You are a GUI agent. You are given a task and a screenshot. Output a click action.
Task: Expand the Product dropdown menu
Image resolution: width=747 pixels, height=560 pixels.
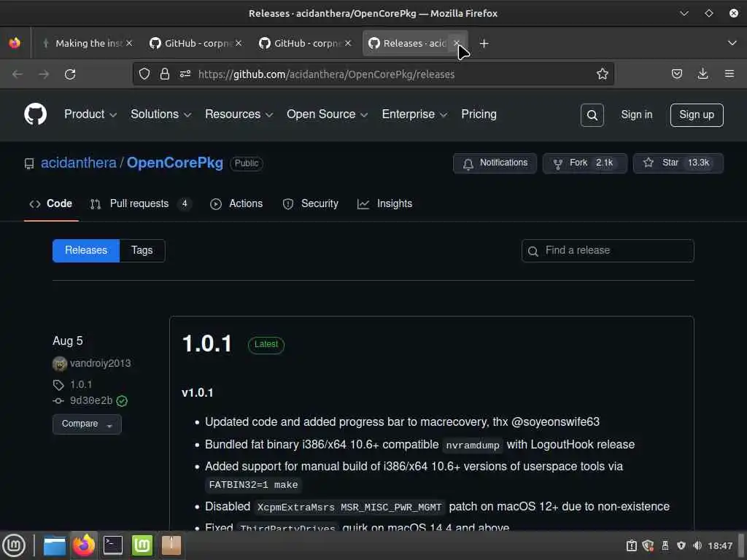point(90,114)
